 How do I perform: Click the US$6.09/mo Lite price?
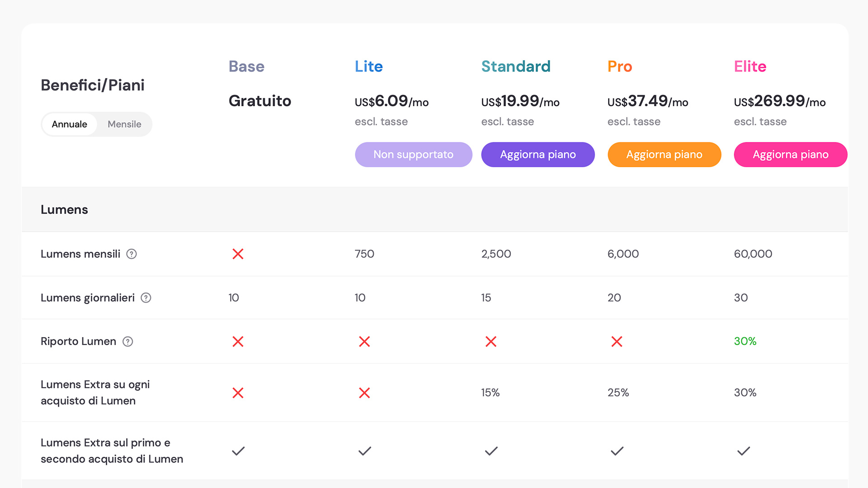392,101
